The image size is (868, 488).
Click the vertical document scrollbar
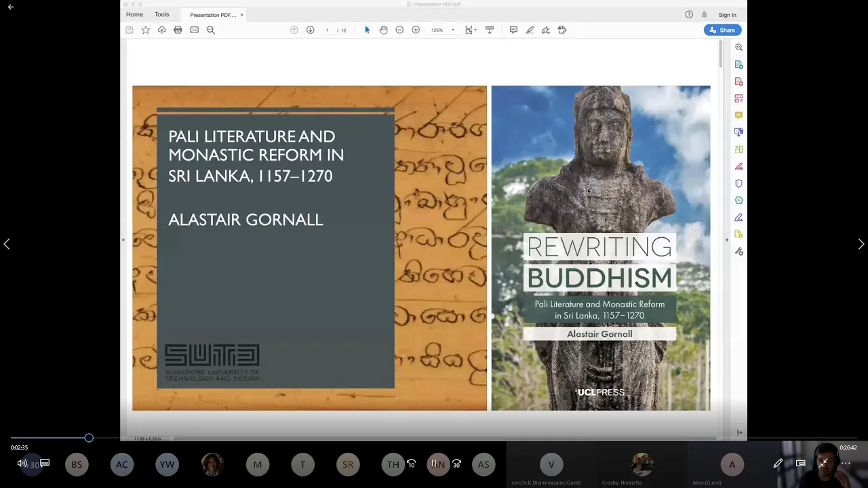[x=720, y=54]
